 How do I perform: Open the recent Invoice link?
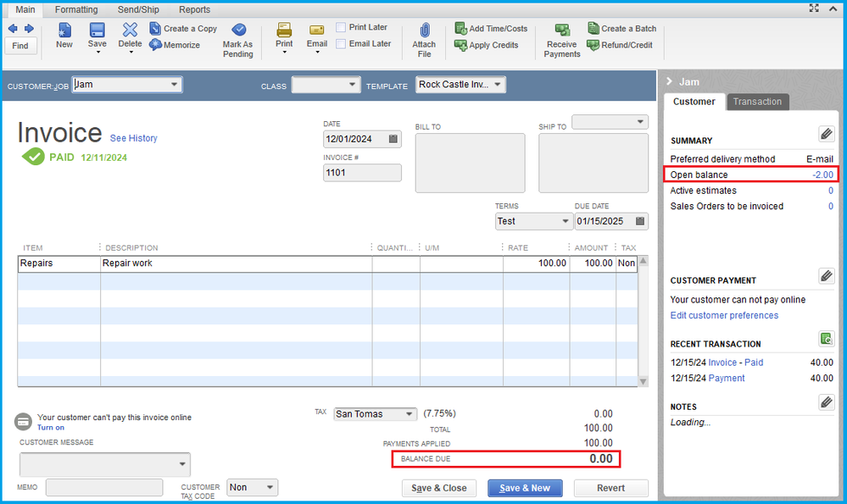point(722,363)
